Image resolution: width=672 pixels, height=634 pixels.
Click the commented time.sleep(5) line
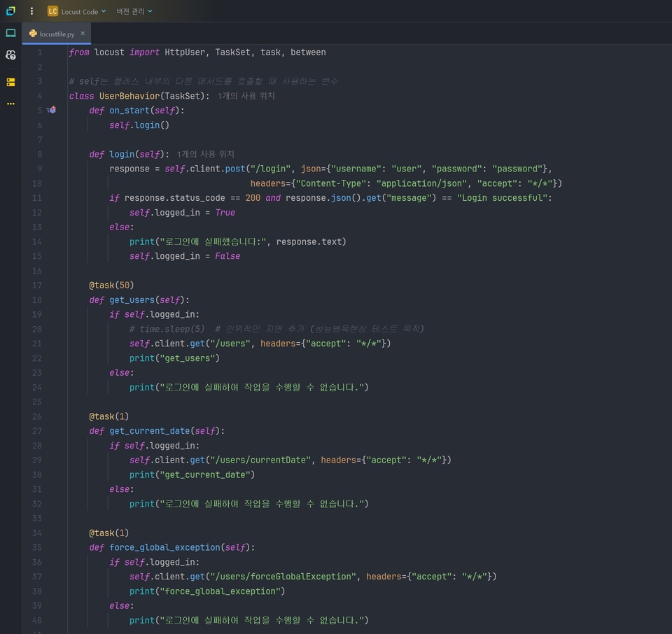tap(276, 329)
